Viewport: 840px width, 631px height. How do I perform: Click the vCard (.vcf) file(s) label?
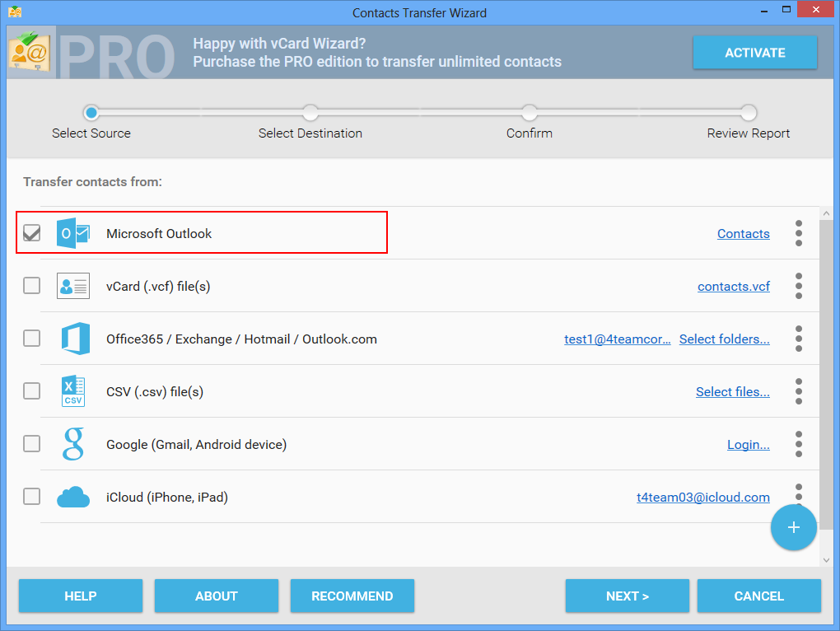(x=158, y=287)
